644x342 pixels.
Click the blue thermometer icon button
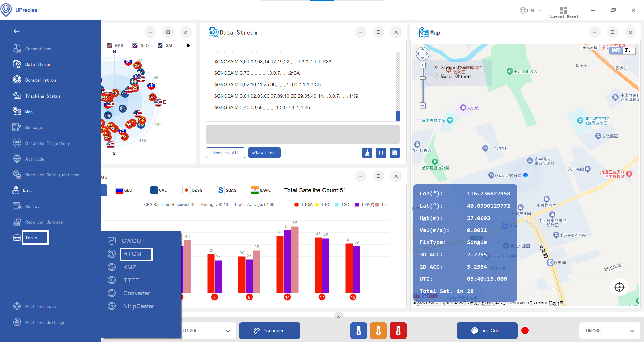tap(359, 331)
